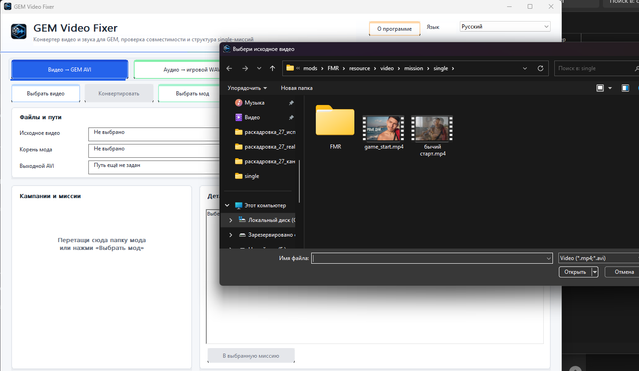
Task: Switch to 'Аудио → игровой WAV' tab
Action: tap(177, 70)
